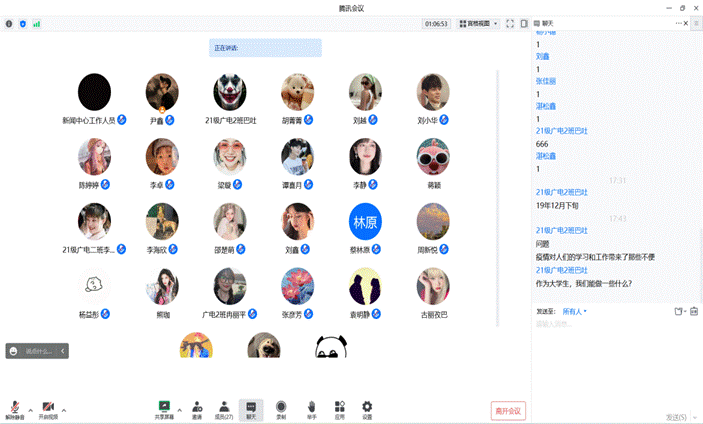Select the red bird avatar of 蒋颖
This screenshot has height=424, width=703.
(433, 156)
